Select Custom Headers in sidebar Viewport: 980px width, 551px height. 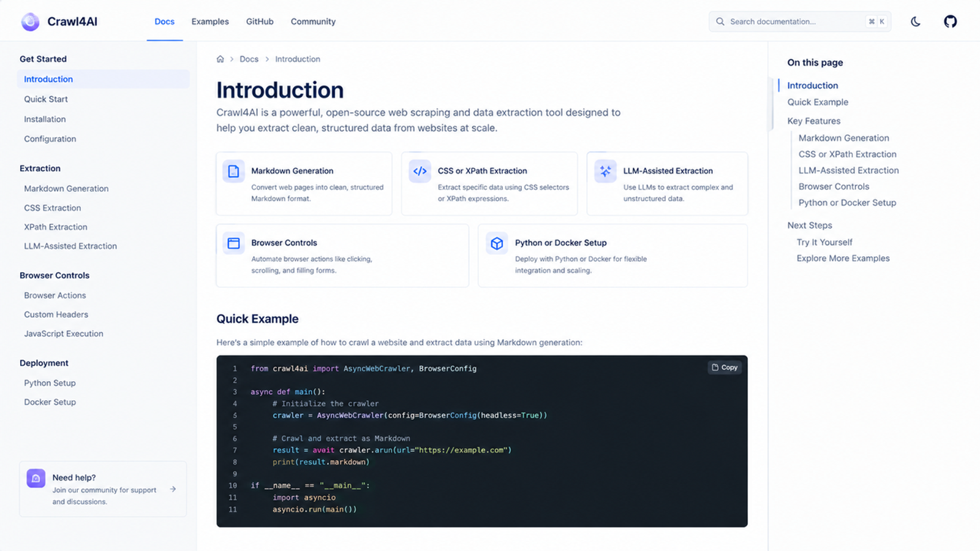[56, 314]
